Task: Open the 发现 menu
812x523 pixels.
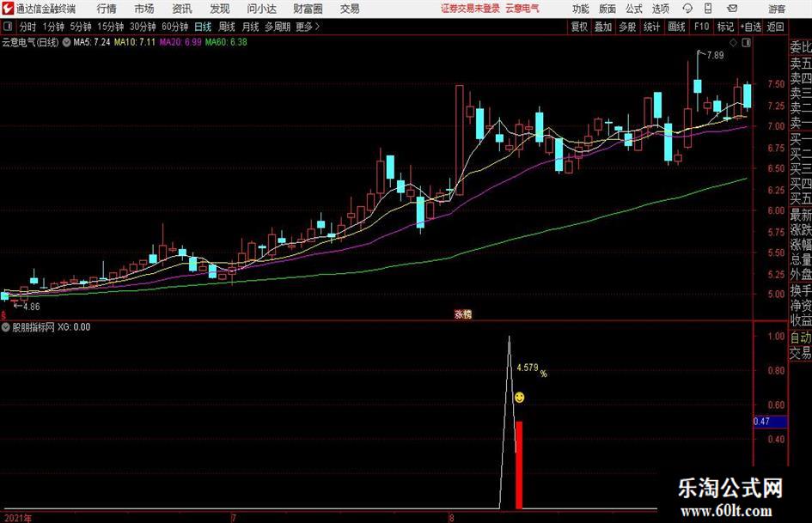Action: pyautogui.click(x=220, y=9)
